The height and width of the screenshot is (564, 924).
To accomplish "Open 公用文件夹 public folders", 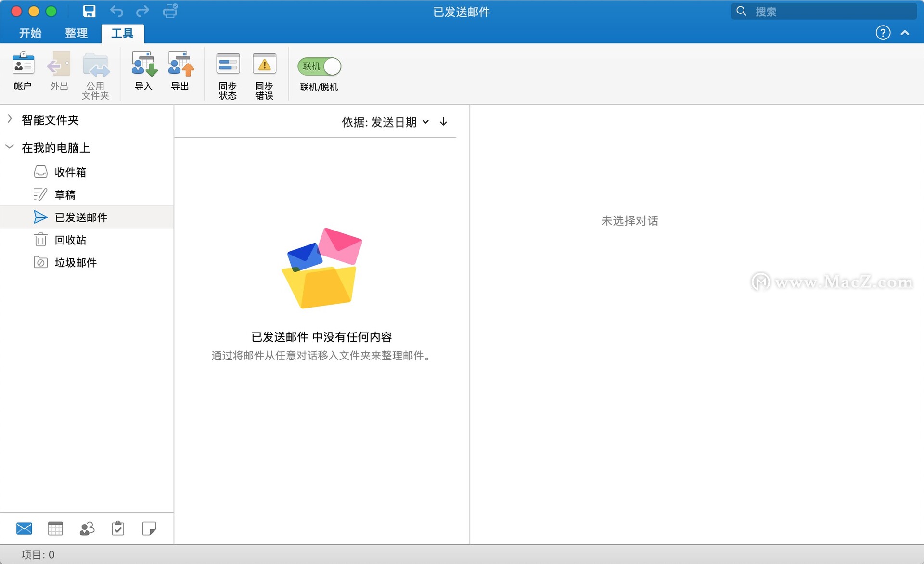I will (x=95, y=76).
